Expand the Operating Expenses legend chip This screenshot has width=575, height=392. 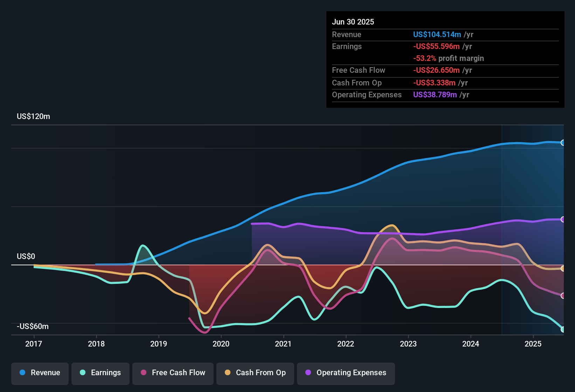pos(346,373)
